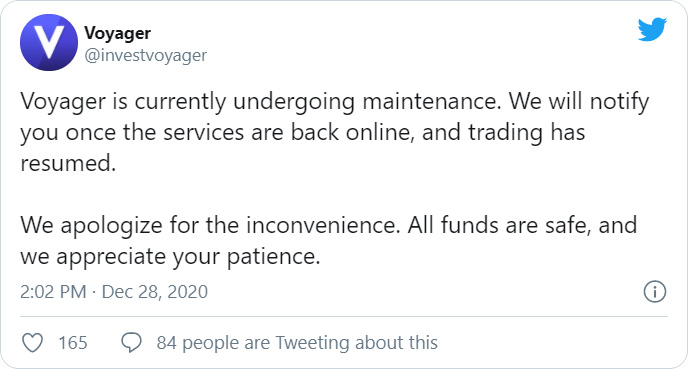Click the 2:02 PM timestamp
The image size is (688, 369).
[53, 292]
